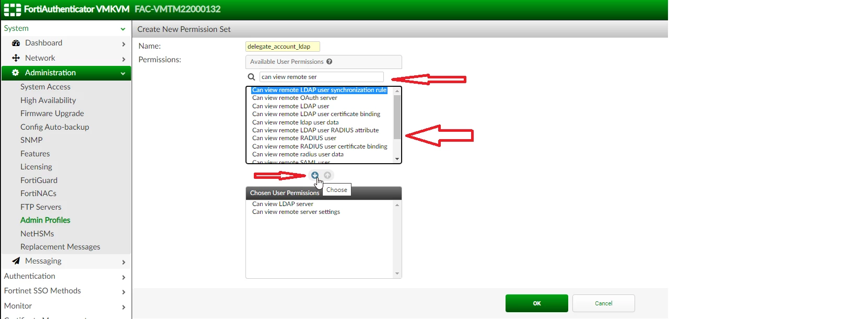Click the green OK button
The image size is (868, 319).
pyautogui.click(x=537, y=303)
